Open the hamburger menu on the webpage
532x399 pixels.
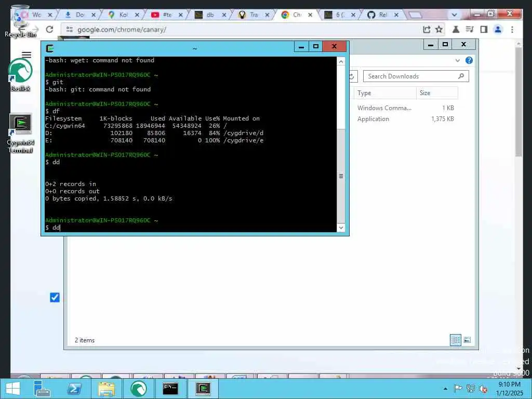coord(26,55)
